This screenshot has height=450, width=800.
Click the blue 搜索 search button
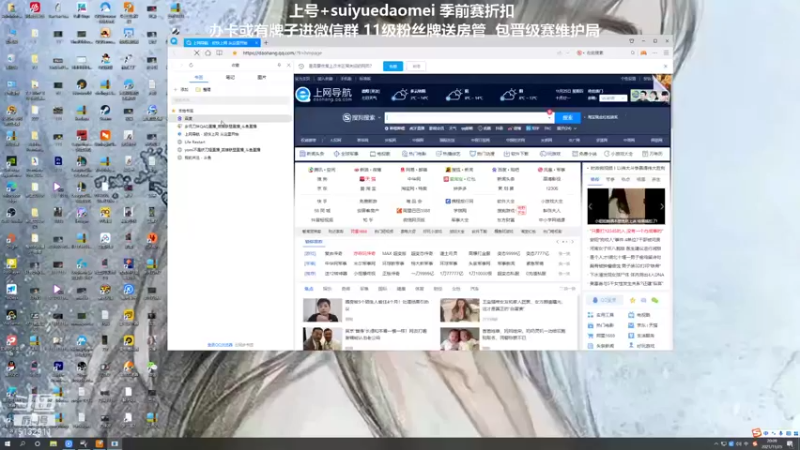(x=567, y=118)
